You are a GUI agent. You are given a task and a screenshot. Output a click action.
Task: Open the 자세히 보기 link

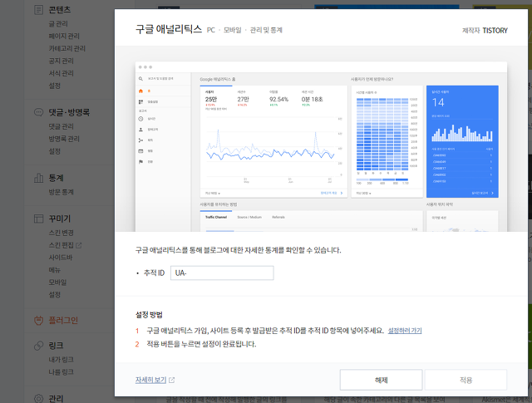click(150, 380)
